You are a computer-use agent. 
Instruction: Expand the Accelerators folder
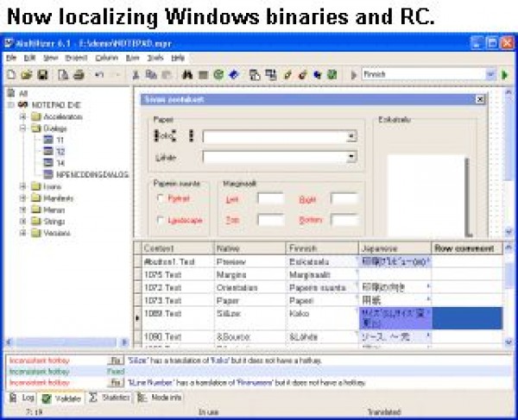tap(22, 116)
